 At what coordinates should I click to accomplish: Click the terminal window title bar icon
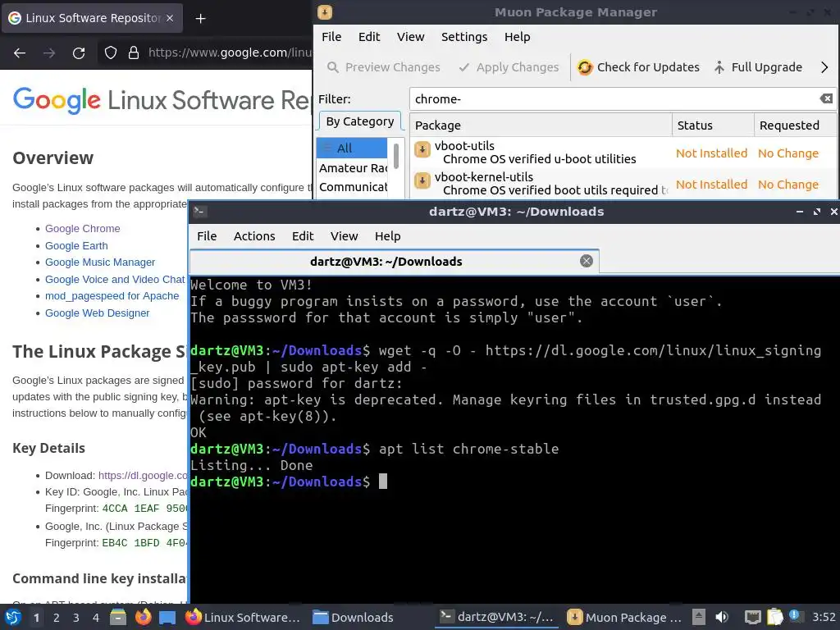click(199, 211)
